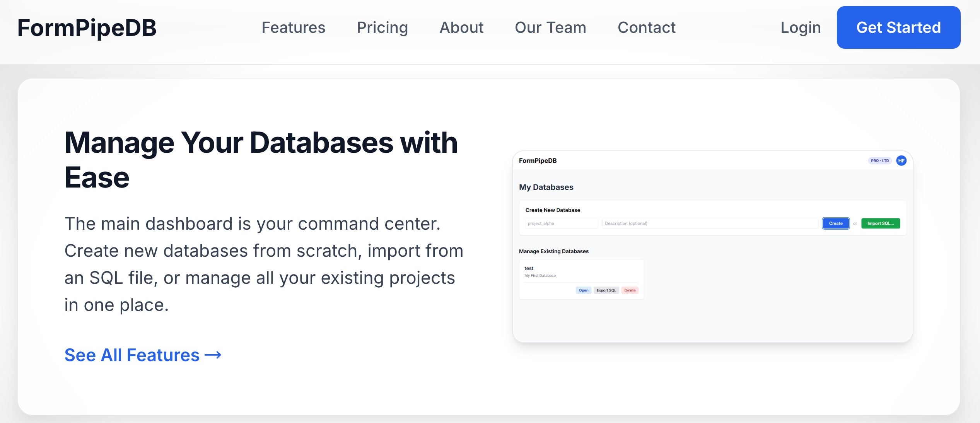Click the arrow after See All Features

(213, 355)
